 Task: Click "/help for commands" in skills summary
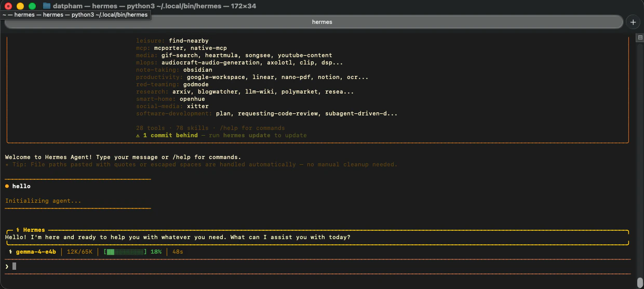coord(252,128)
